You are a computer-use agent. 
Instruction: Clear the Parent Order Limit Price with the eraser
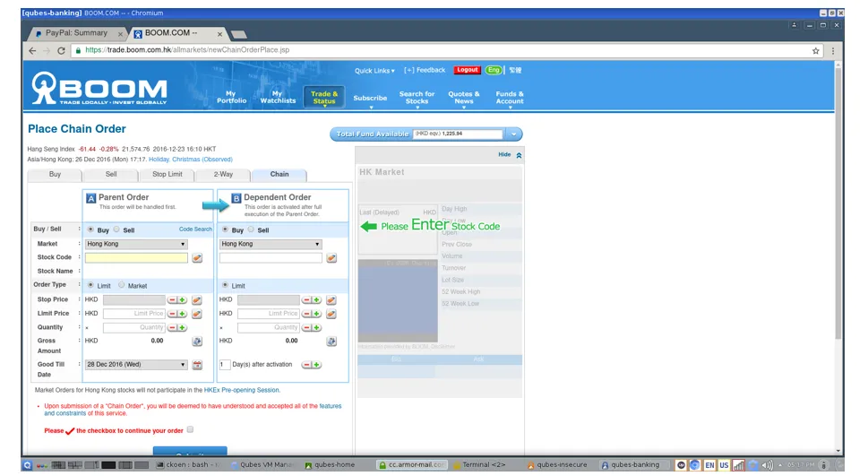[196, 314]
